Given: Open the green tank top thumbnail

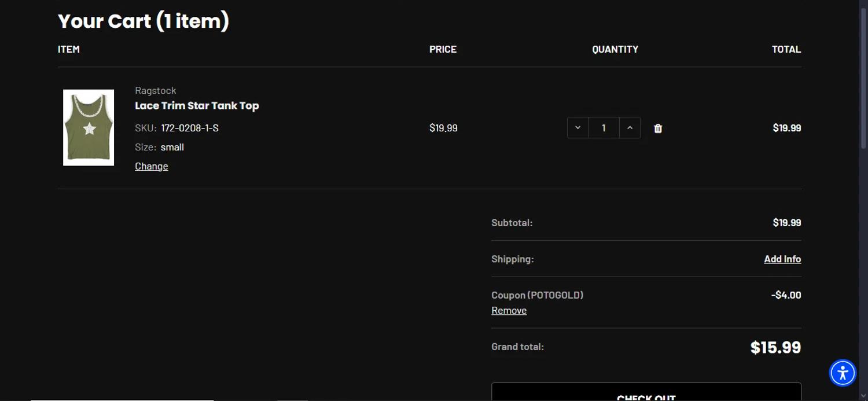Looking at the screenshot, I should [x=89, y=128].
